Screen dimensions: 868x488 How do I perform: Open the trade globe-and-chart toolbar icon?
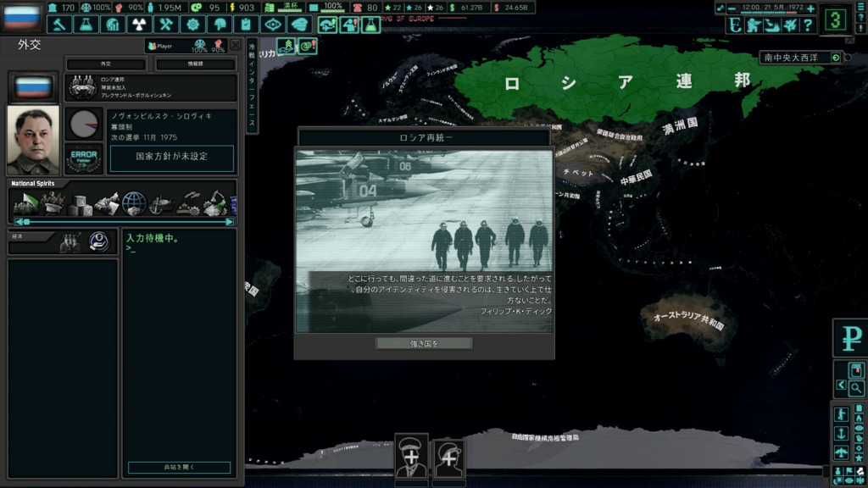113,25
